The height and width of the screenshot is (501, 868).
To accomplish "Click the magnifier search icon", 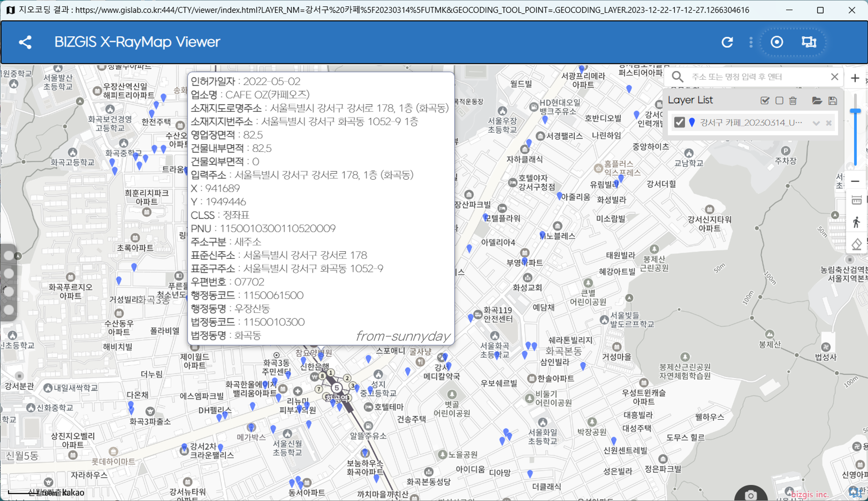I will click(678, 76).
